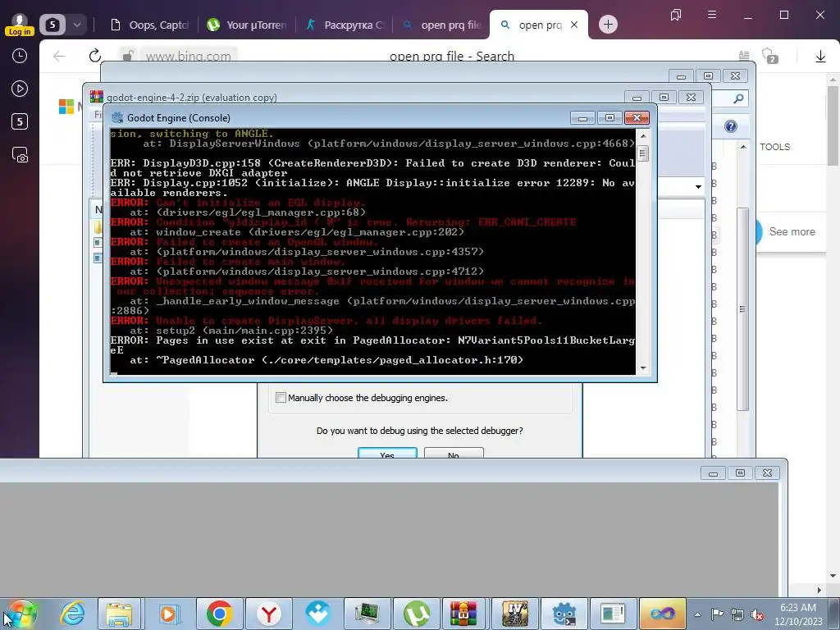The height and width of the screenshot is (630, 840).
Task: Open the tab counter showing 5
Action: [x=52, y=25]
